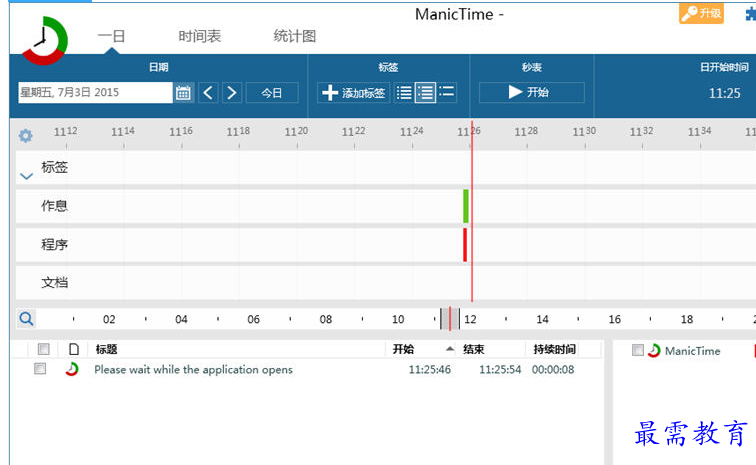The width and height of the screenshot is (756, 465).
Task: Click the date input field
Action: click(x=95, y=93)
